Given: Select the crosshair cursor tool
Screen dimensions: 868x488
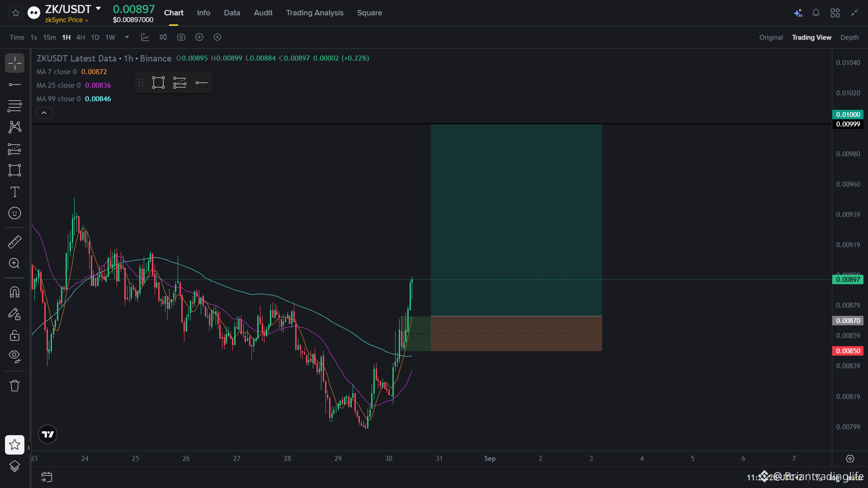Looking at the screenshot, I should tap(14, 63).
